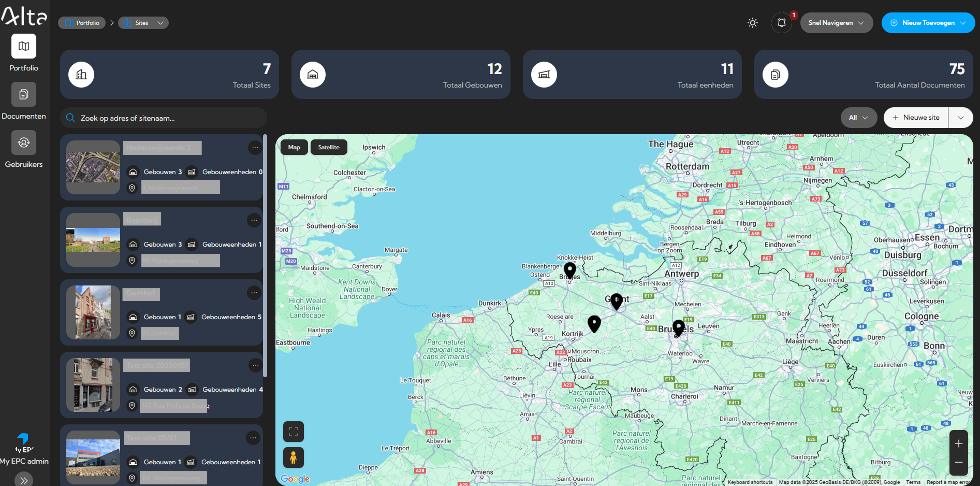Expand arrow next to Nieuwe site
The image size is (980, 486).
pyautogui.click(x=960, y=118)
